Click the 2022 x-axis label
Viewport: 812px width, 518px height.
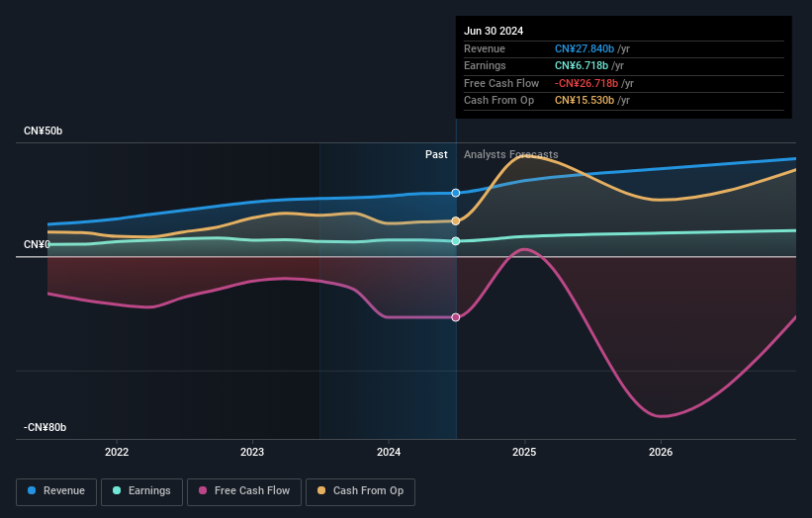point(117,452)
